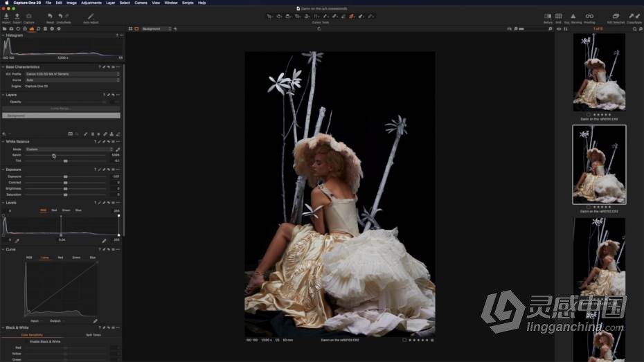Image resolution: width=644 pixels, height=362 pixels.
Task: Toggle the browser eye visibility icon
Action: [559, 29]
